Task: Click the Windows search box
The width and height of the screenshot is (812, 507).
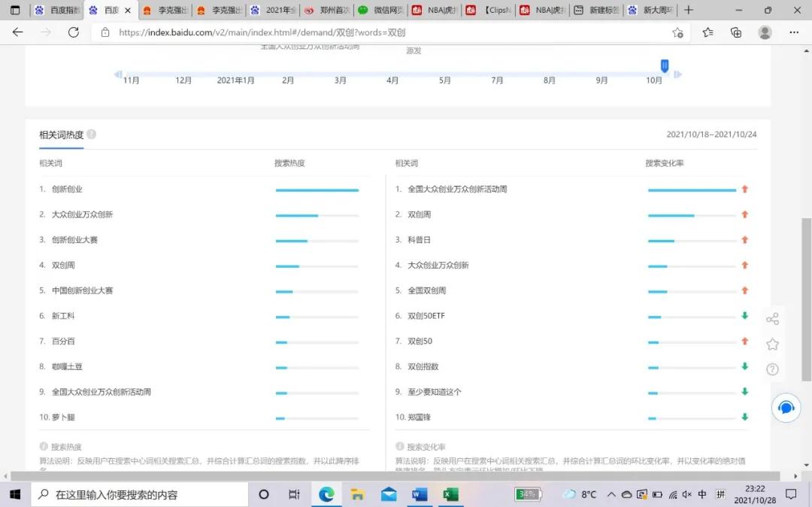Action: click(x=140, y=494)
